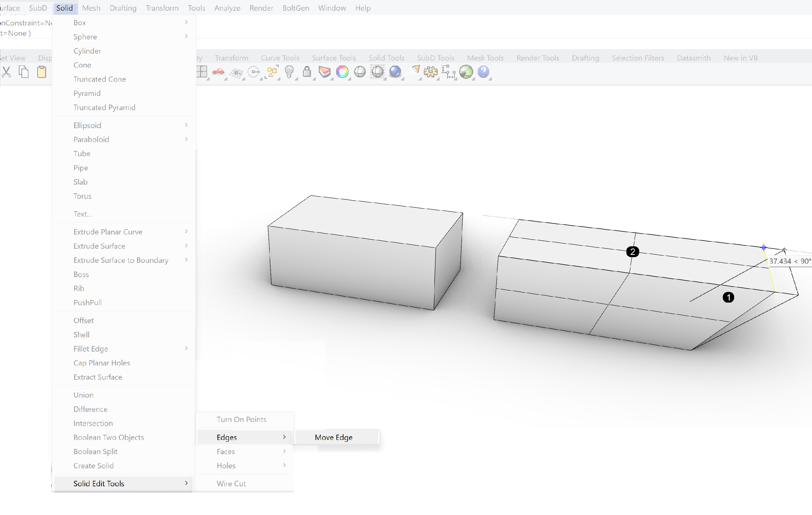The height and width of the screenshot is (515, 812).
Task: Click the color wheel icon
Action: [342, 72]
